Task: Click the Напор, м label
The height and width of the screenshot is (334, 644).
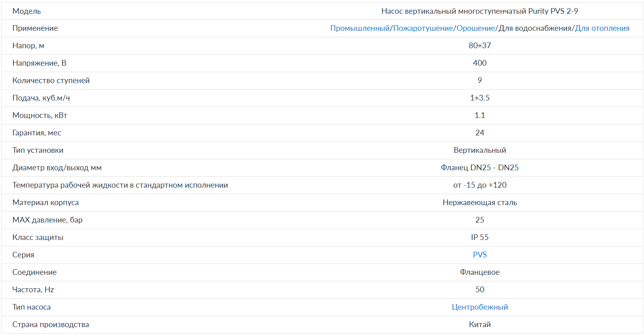Action: coord(28,46)
